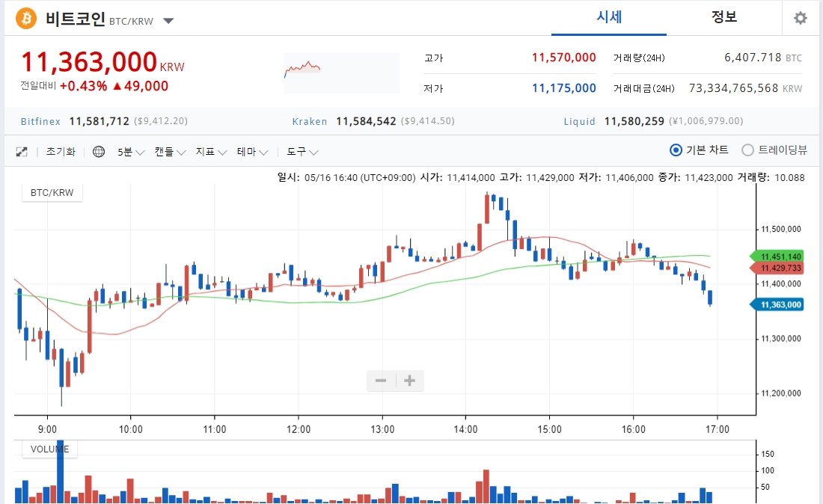Click the BTC/KRW chart legend label
Image resolution: width=823 pixels, height=504 pixels.
[52, 192]
